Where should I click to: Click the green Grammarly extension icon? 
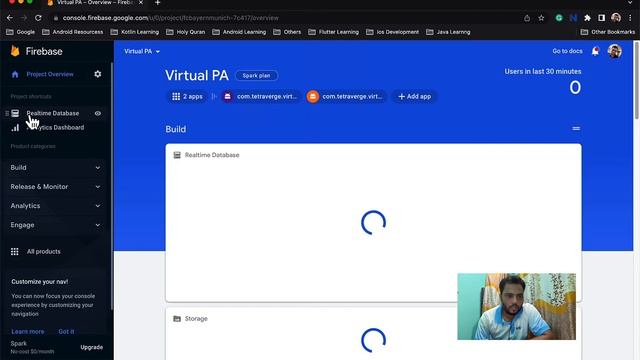pos(559,18)
